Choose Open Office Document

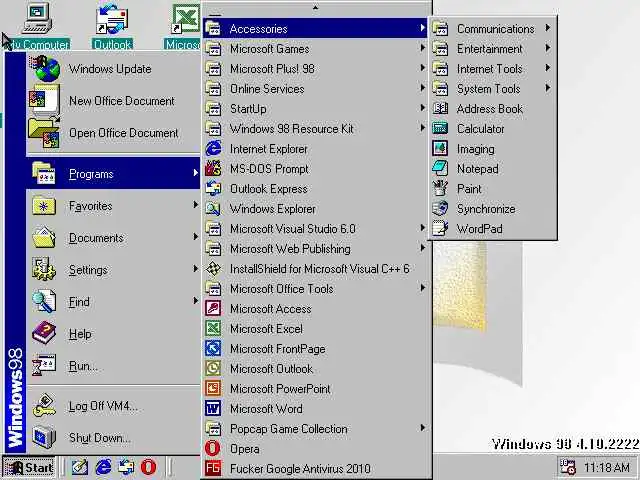click(x=113, y=133)
